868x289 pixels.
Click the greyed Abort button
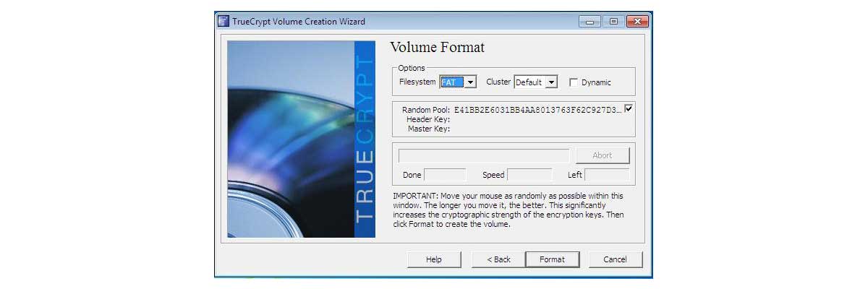pos(603,155)
